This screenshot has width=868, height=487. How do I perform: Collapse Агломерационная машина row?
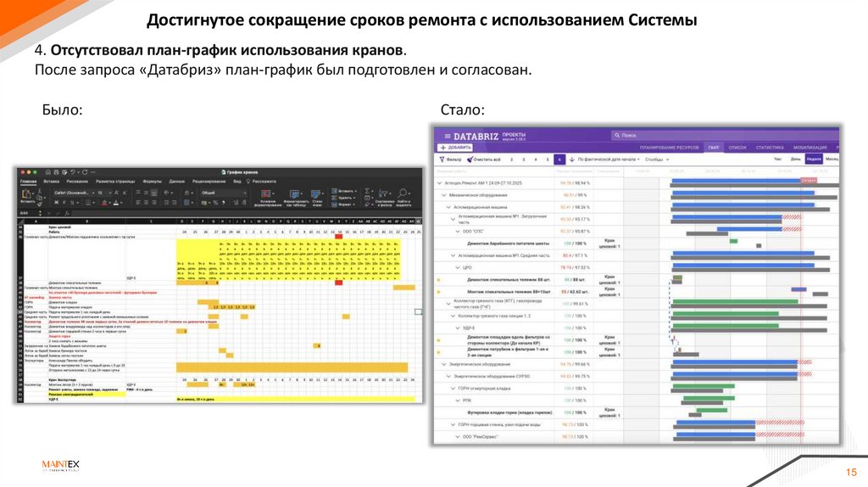point(448,207)
